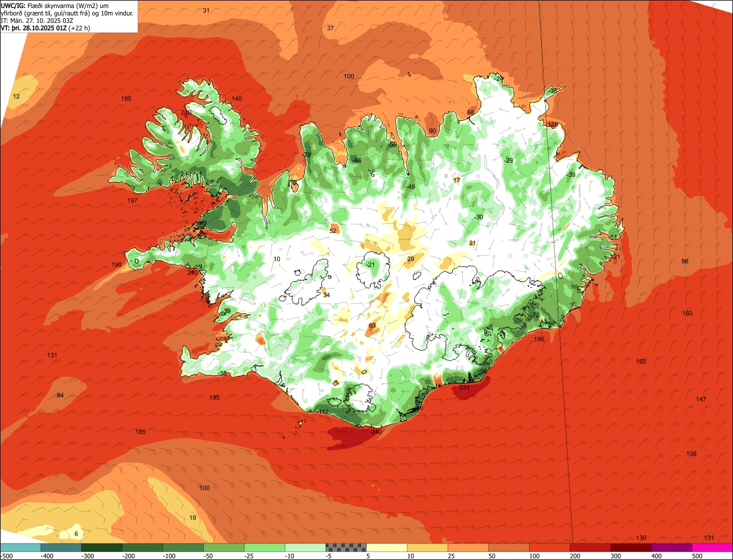Click the red-orange 100 to 200 legend swatch
Screen dimensions: 733x560
[x=550, y=547]
